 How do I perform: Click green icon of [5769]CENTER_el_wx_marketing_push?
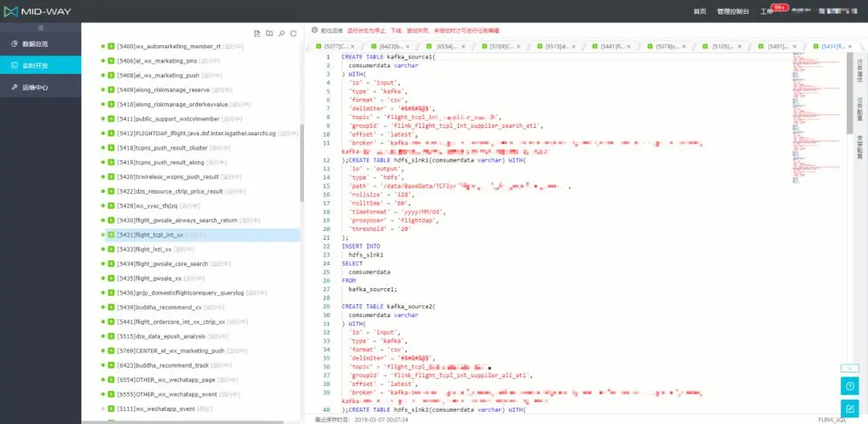pos(111,351)
